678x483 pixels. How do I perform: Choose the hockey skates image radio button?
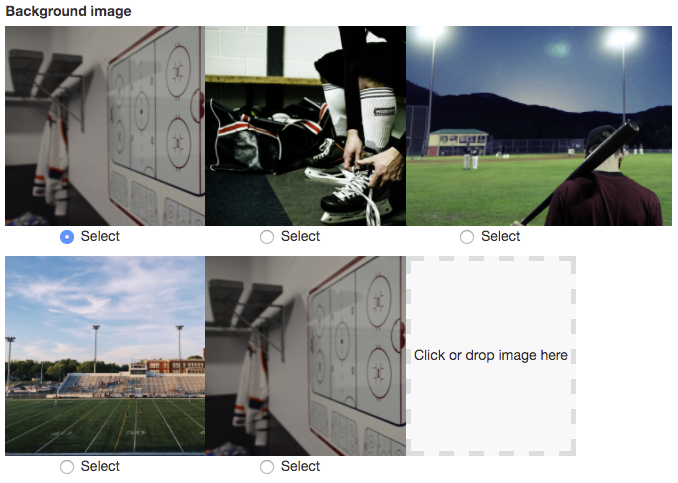(x=267, y=237)
